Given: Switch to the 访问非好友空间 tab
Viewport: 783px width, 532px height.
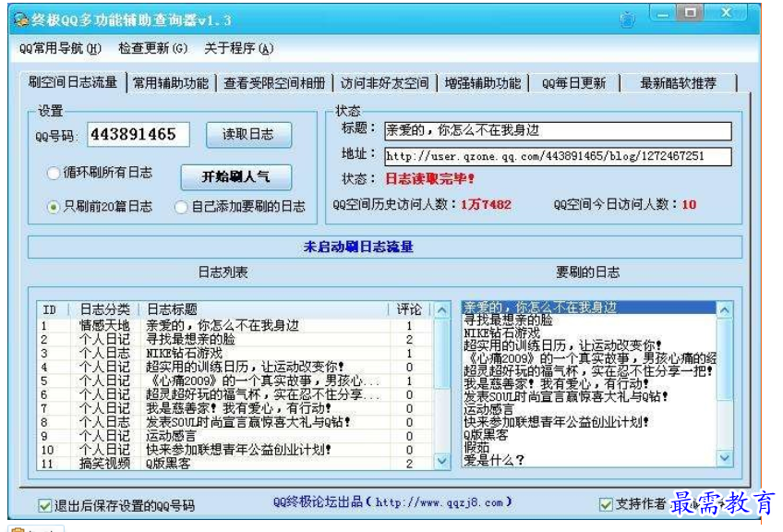Looking at the screenshot, I should (x=384, y=83).
